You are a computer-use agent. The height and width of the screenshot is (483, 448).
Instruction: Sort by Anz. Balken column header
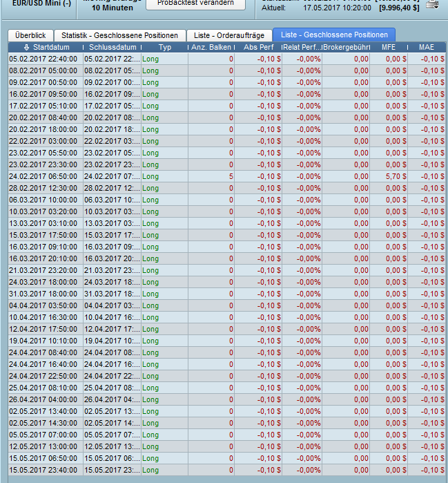pyautogui.click(x=211, y=48)
